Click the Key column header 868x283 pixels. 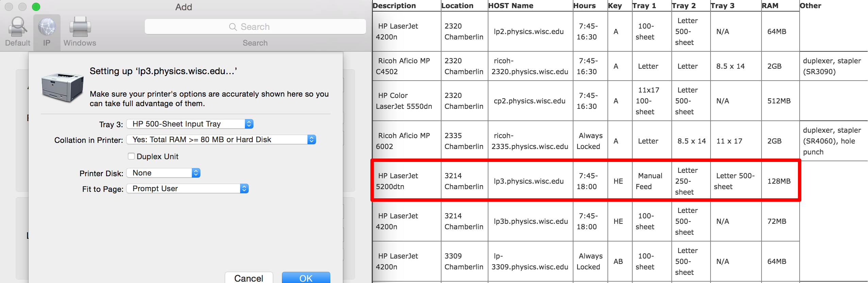tap(615, 5)
